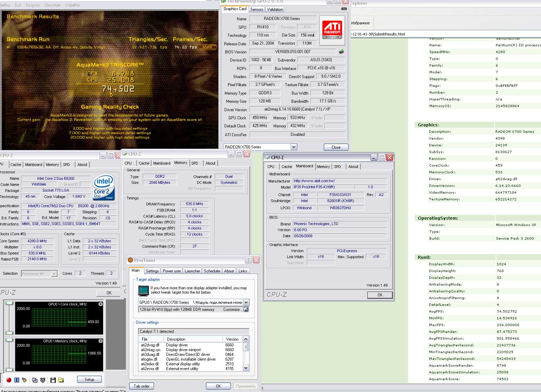Switch to Power user tab in RivaTuner
Viewport: 541px width, 392px height.
[x=172, y=271]
